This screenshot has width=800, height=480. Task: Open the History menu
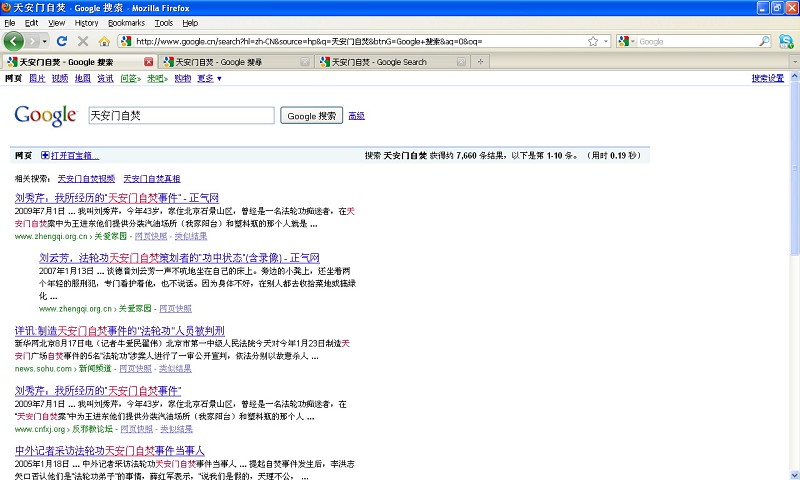[86, 22]
